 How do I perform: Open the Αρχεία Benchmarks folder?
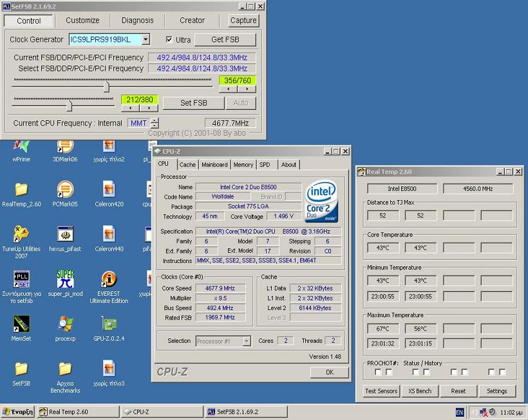coord(65,378)
